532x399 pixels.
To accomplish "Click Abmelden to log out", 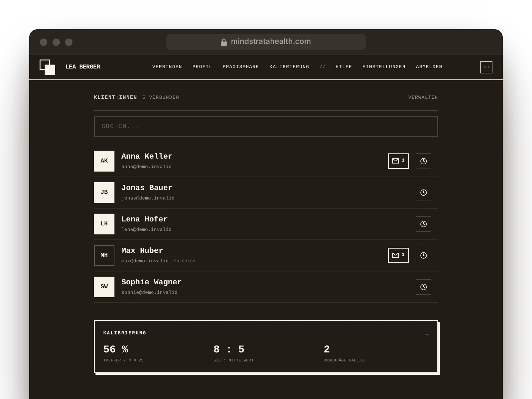I will pyautogui.click(x=429, y=67).
